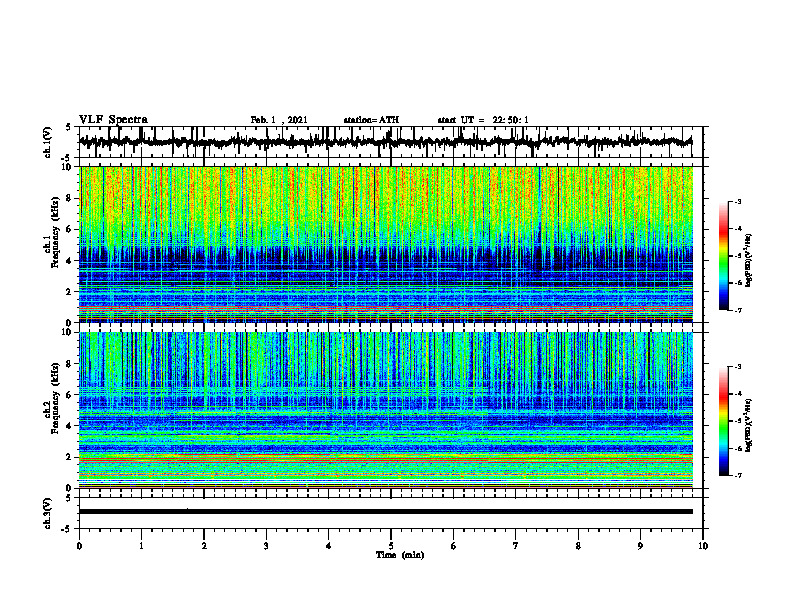The height and width of the screenshot is (612, 792).
Task: Click the "6" kHz tick on ch.2 frequency axis
Action: click(x=70, y=395)
